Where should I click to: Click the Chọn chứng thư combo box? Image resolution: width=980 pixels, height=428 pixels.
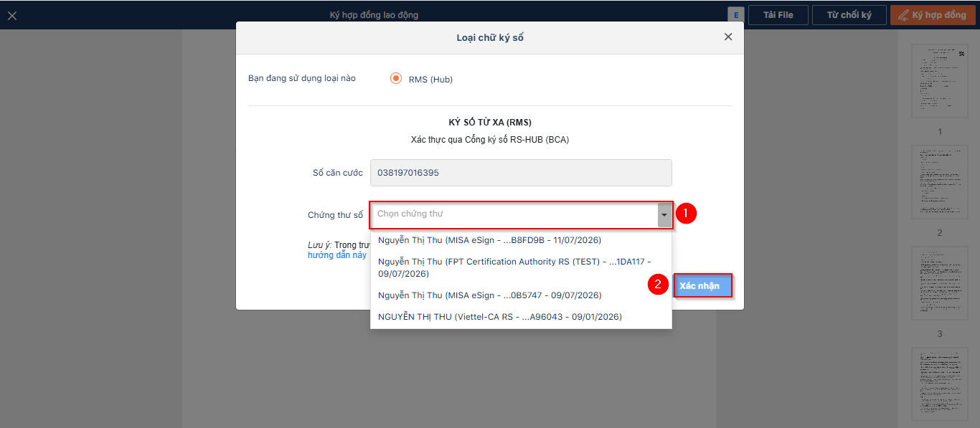(514, 214)
